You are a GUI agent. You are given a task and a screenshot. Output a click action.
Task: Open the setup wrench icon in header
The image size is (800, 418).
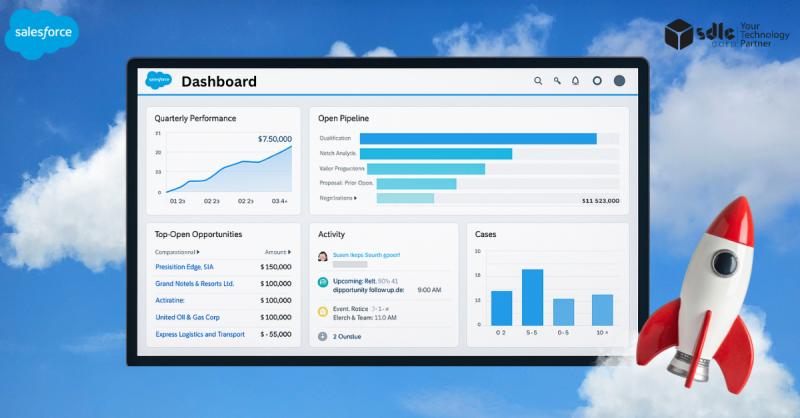tap(557, 81)
